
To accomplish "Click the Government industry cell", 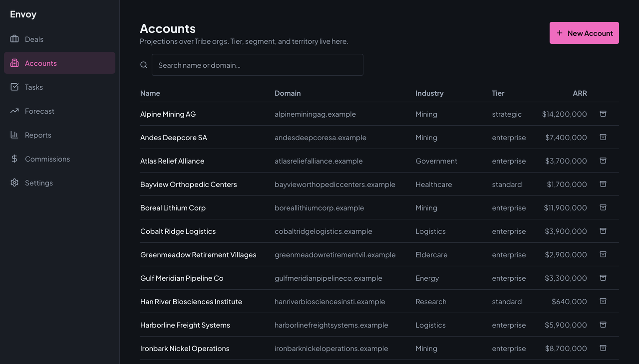I will [x=436, y=161].
